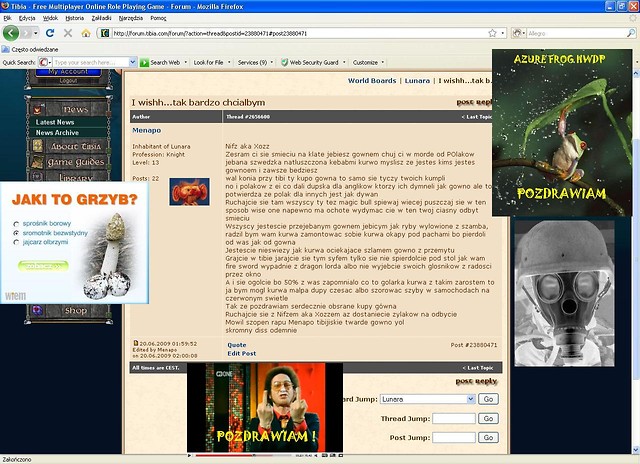Click the Quick Search engine logo icon

43,62
